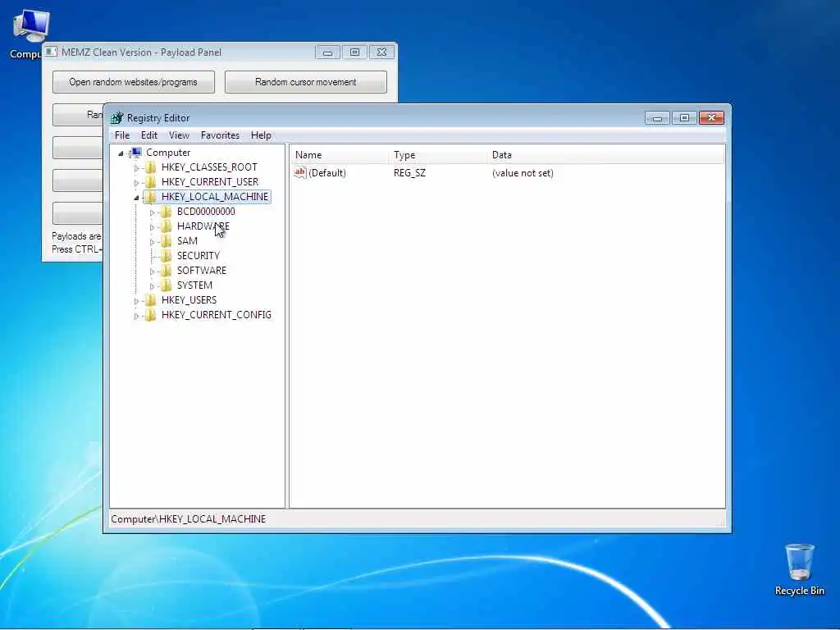Screen dimensions: 840x630
Task: Open the Recycle Bin desktop icon
Action: 799,569
